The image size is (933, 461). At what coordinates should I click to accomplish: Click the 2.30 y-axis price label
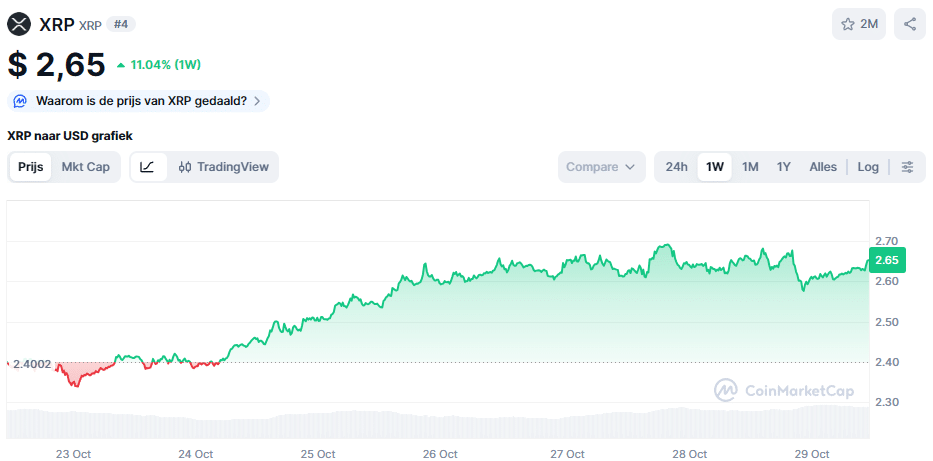[887, 403]
